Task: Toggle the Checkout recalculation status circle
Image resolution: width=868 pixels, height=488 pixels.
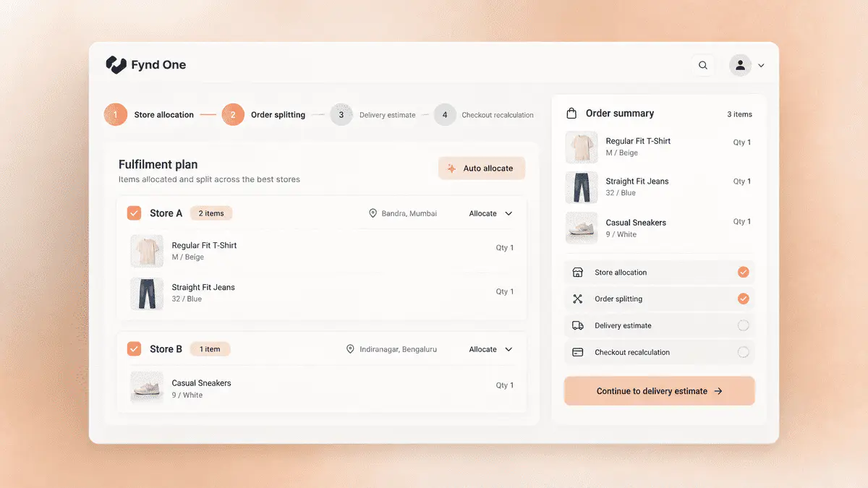Action: pyautogui.click(x=743, y=352)
